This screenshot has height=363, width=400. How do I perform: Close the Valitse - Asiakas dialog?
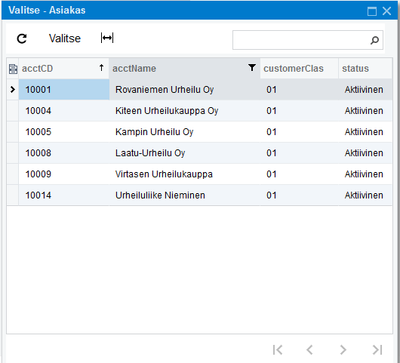[x=387, y=11]
